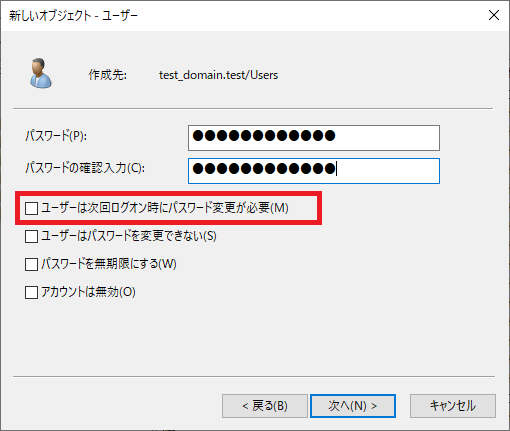Select the test_domain.test/Users path text
The image size is (510, 431).
click(x=218, y=75)
